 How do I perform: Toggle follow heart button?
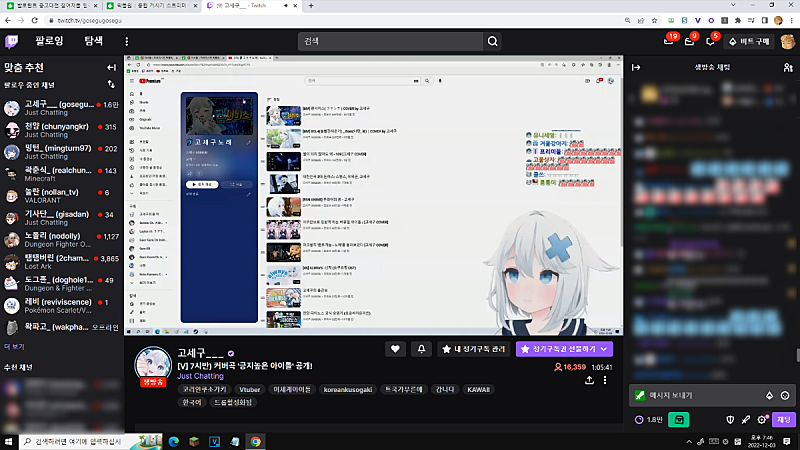click(395, 349)
